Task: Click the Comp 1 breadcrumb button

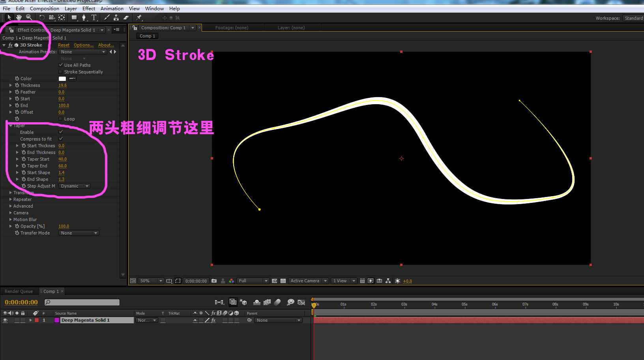Action: pos(148,36)
